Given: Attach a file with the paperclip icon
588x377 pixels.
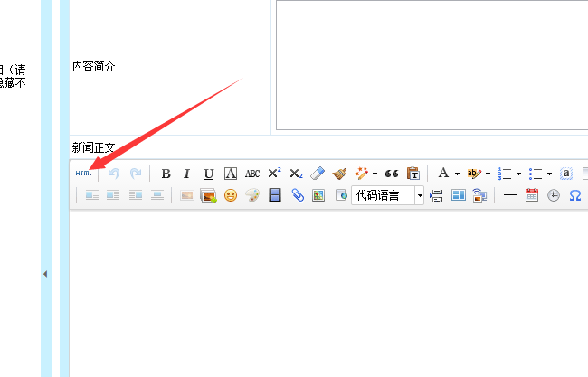Looking at the screenshot, I should tap(297, 195).
